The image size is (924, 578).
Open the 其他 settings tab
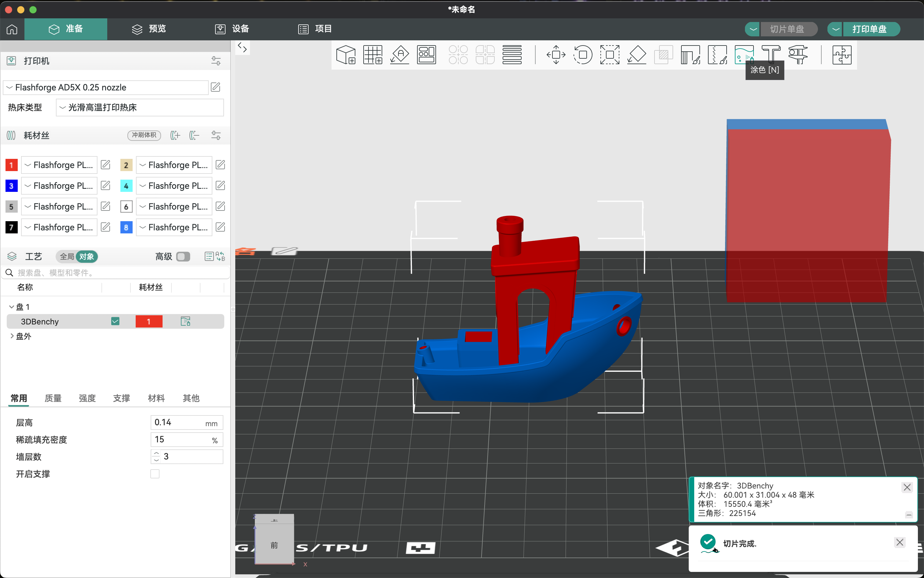[x=191, y=398]
